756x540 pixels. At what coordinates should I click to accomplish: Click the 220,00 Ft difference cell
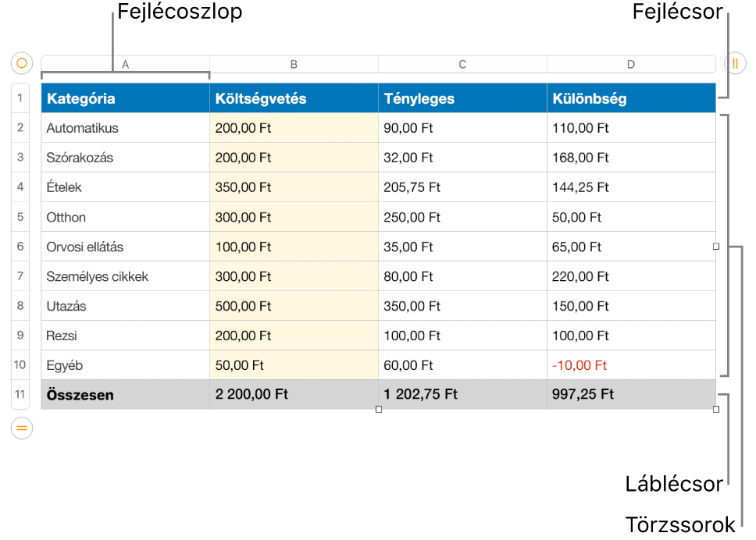631,276
